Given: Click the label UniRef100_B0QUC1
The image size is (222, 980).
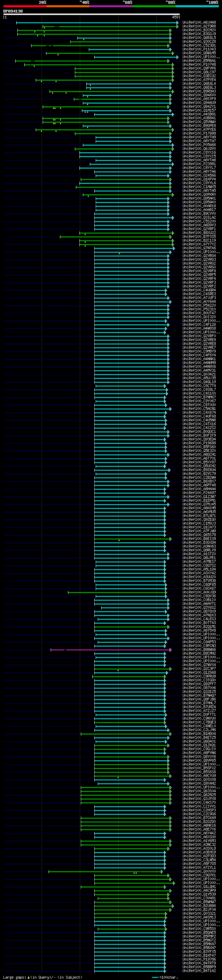Looking at the screenshot, I should (x=199, y=432).
